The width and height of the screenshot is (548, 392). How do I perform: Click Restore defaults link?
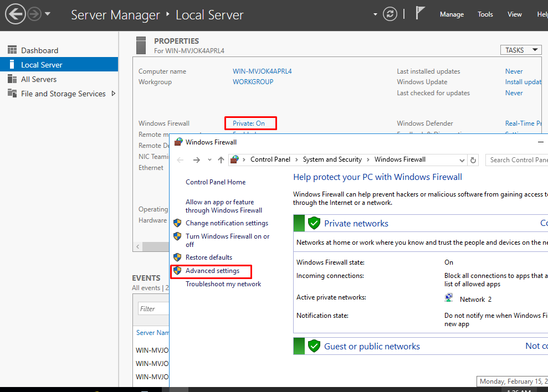209,257
